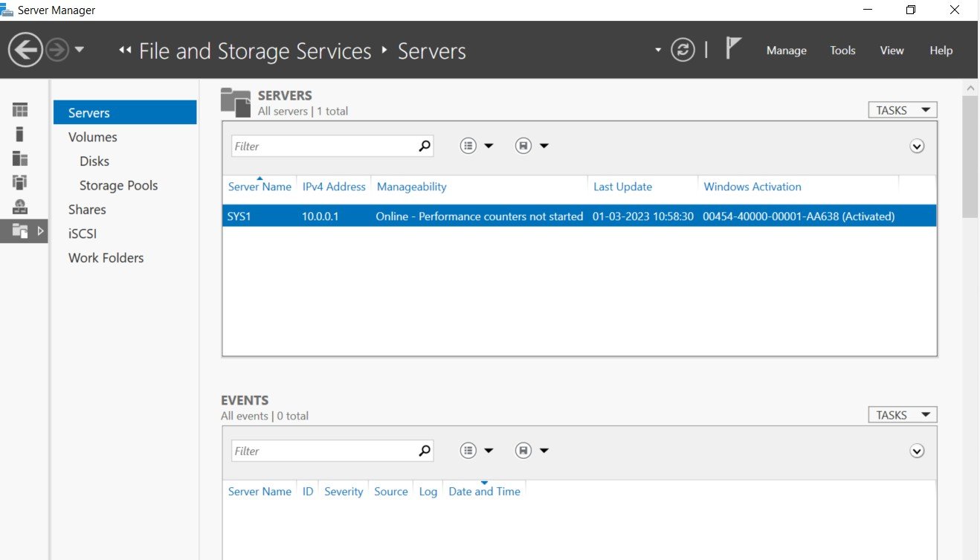Open saved query dropdown in Servers tile
Image resolution: width=980 pixels, height=560 pixels.
point(532,146)
